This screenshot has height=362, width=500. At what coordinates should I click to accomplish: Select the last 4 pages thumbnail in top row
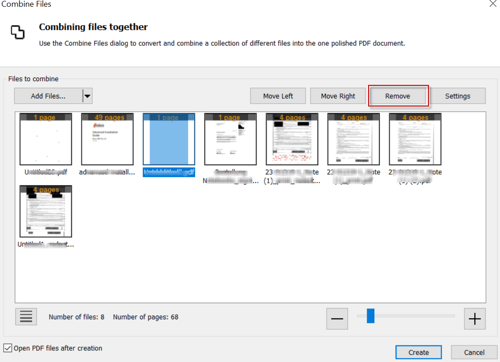pyautogui.click(x=415, y=139)
